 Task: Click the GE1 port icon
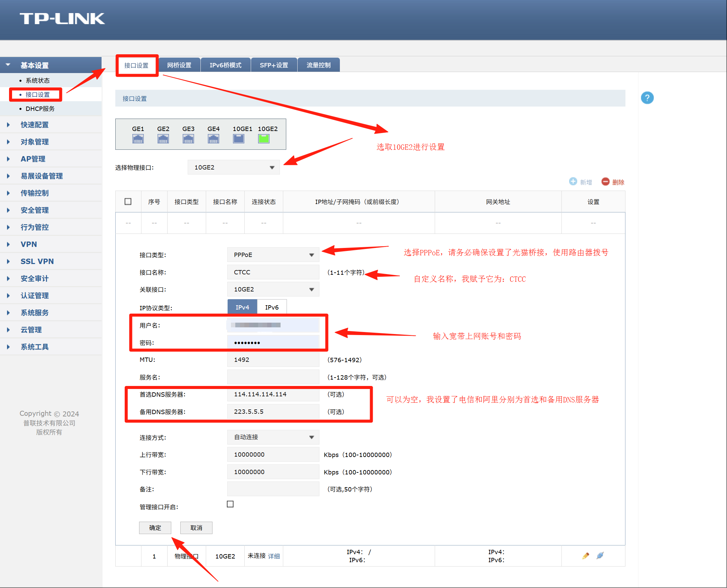pyautogui.click(x=138, y=138)
